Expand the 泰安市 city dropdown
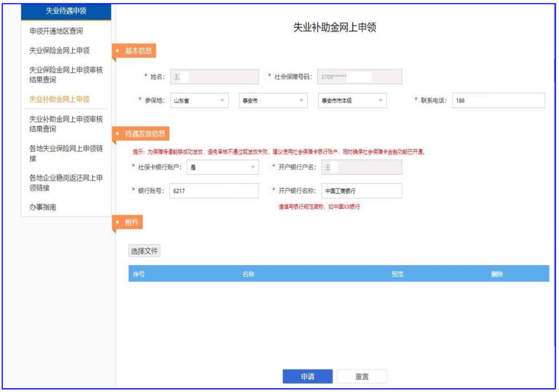 tap(273, 101)
